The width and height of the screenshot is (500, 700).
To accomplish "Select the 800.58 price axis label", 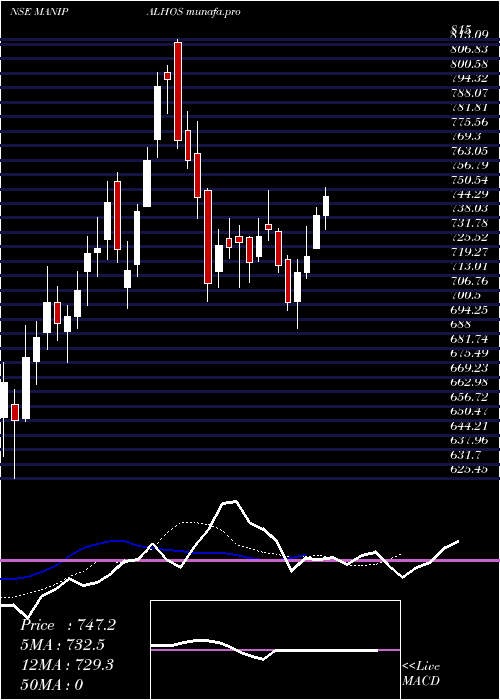I will (x=469, y=63).
